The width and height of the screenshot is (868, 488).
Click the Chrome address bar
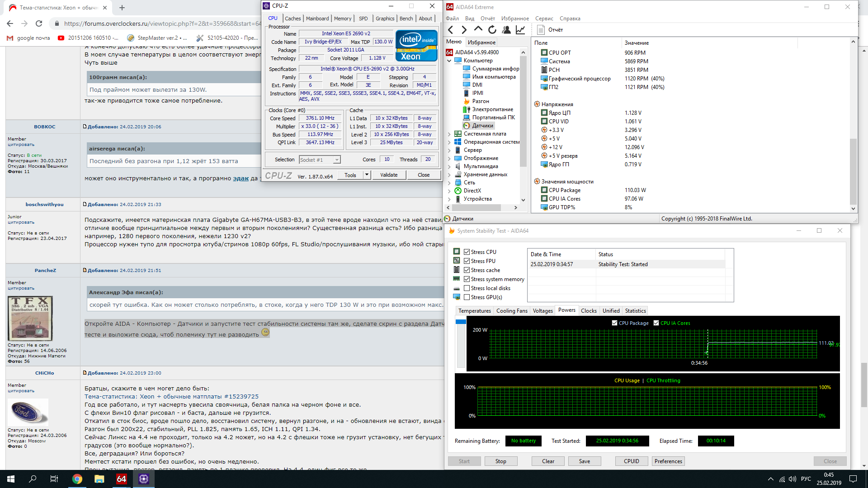[x=158, y=23]
